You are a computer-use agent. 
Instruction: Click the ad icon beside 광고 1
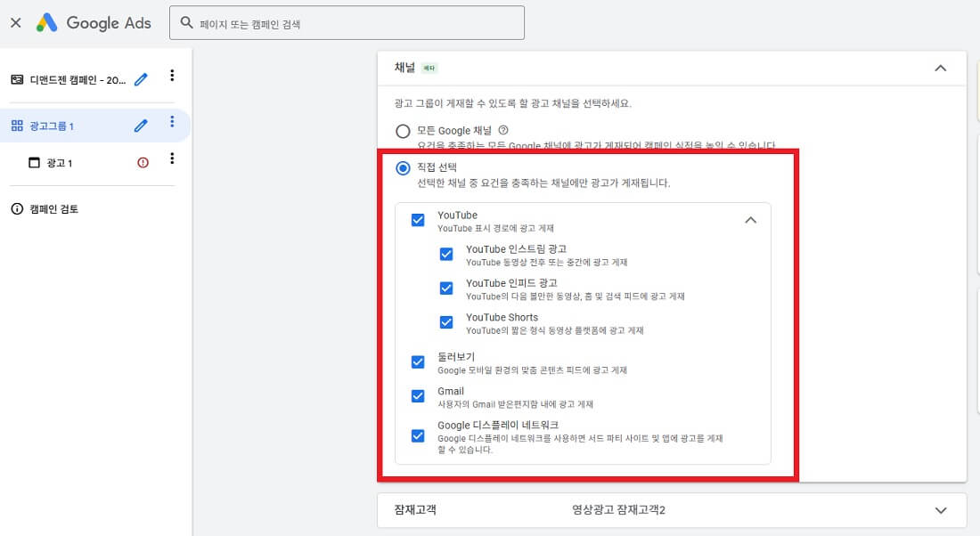tap(35, 162)
